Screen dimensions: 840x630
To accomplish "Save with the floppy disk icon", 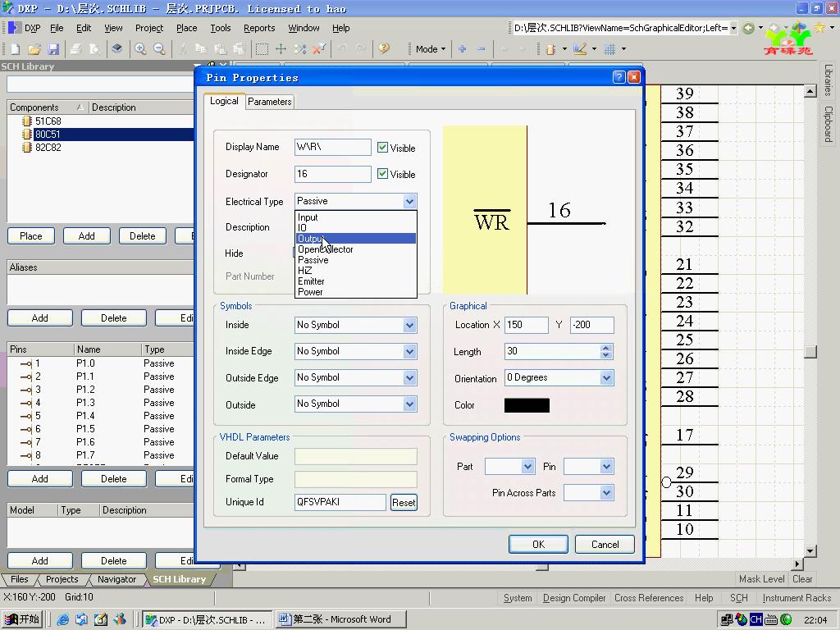I will click(x=53, y=49).
